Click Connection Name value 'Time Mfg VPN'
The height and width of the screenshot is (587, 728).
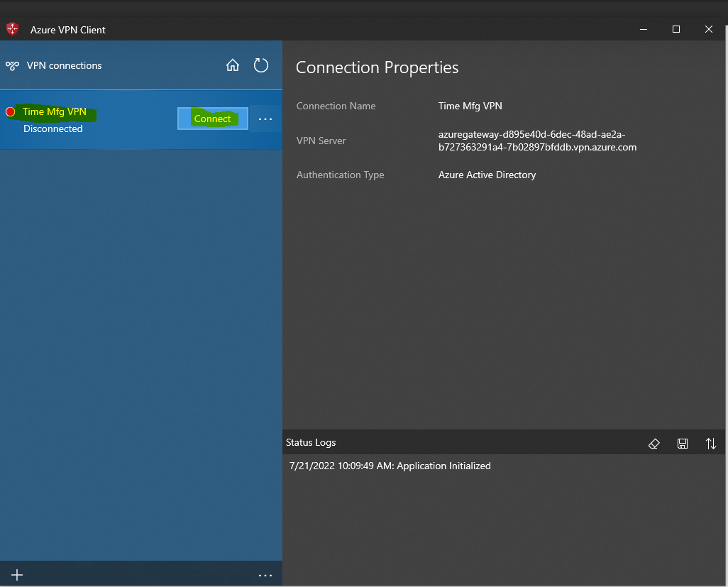(470, 106)
